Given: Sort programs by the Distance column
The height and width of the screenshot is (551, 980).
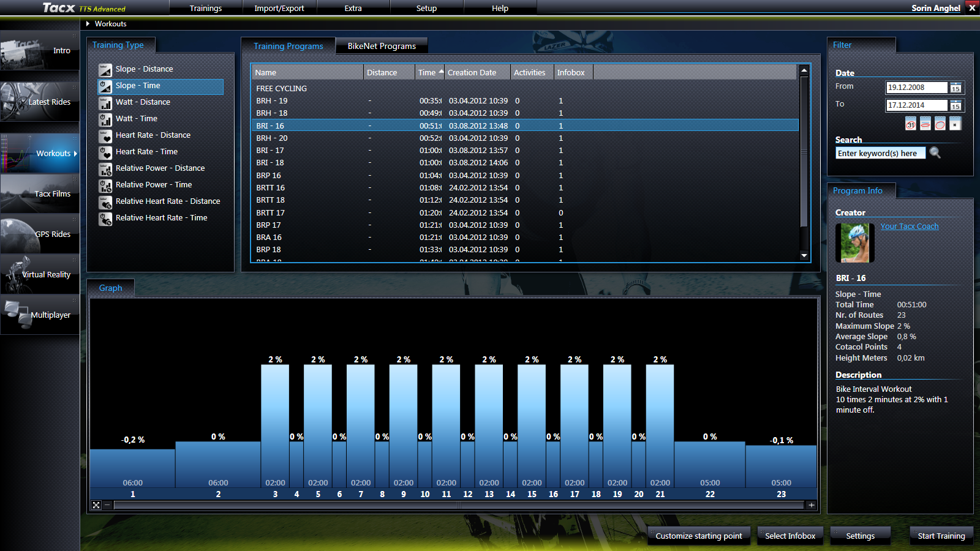Looking at the screenshot, I should coord(390,72).
